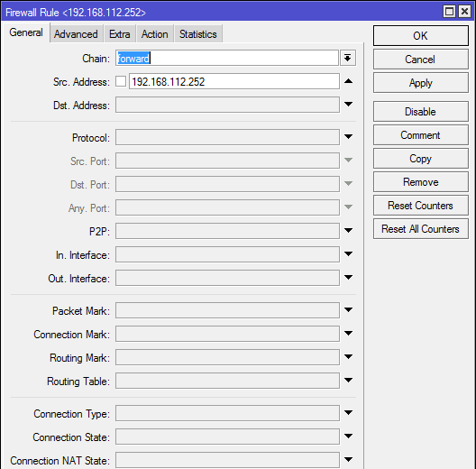476x469 pixels.
Task: Expand the Routing Table field
Action: pos(349,380)
